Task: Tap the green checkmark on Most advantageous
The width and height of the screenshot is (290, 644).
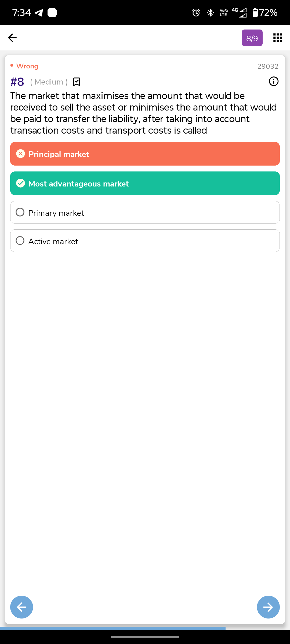Action: tap(20, 183)
